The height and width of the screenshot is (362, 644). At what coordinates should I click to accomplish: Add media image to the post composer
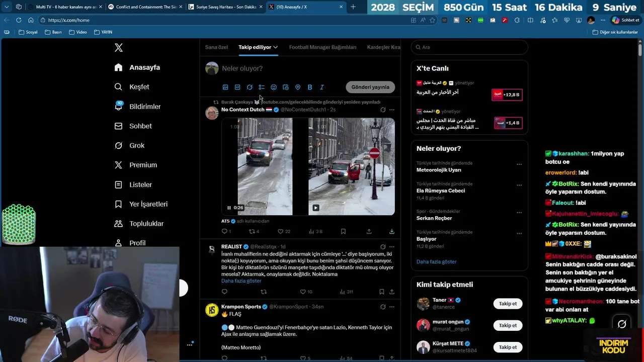pyautogui.click(x=225, y=87)
